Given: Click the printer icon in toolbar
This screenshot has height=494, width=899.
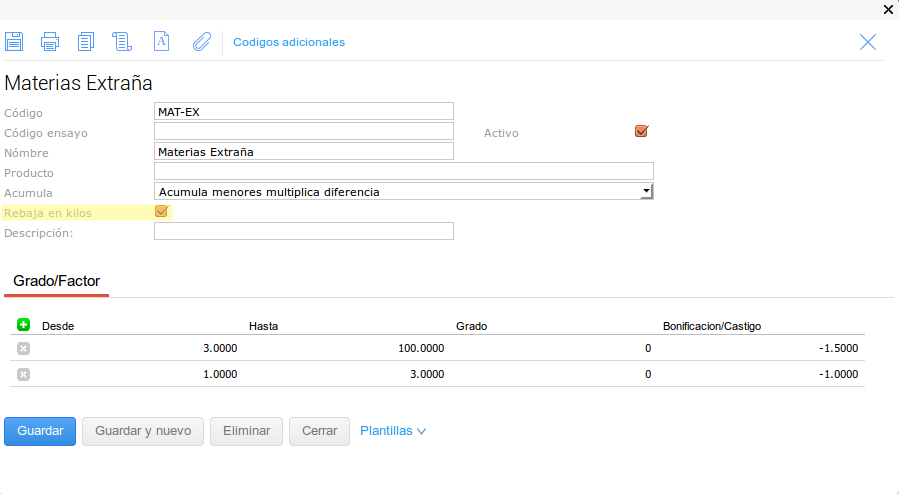Looking at the screenshot, I should (x=50, y=42).
